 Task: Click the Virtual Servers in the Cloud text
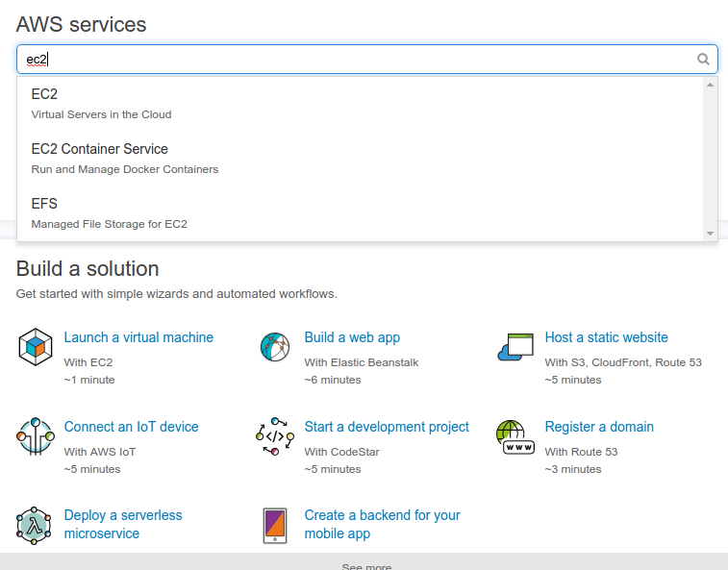[x=101, y=114]
